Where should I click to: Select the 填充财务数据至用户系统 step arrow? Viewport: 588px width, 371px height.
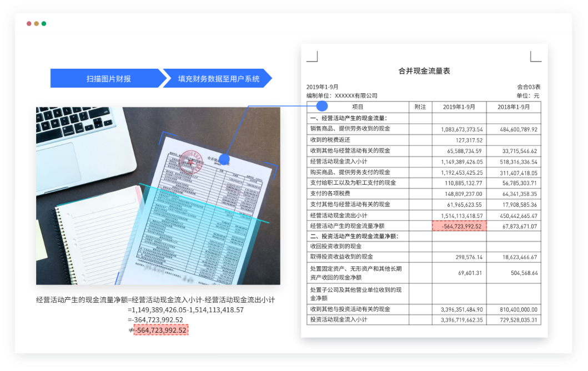coord(217,79)
